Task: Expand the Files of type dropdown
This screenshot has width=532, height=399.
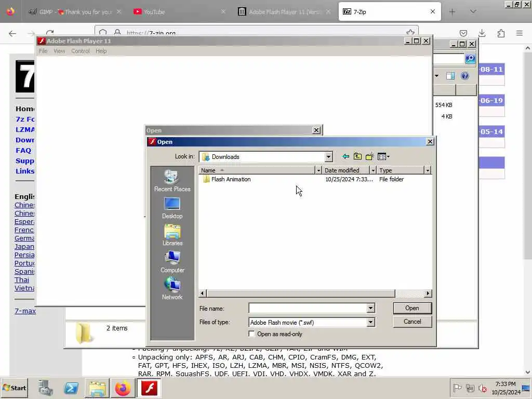Action: point(371,322)
